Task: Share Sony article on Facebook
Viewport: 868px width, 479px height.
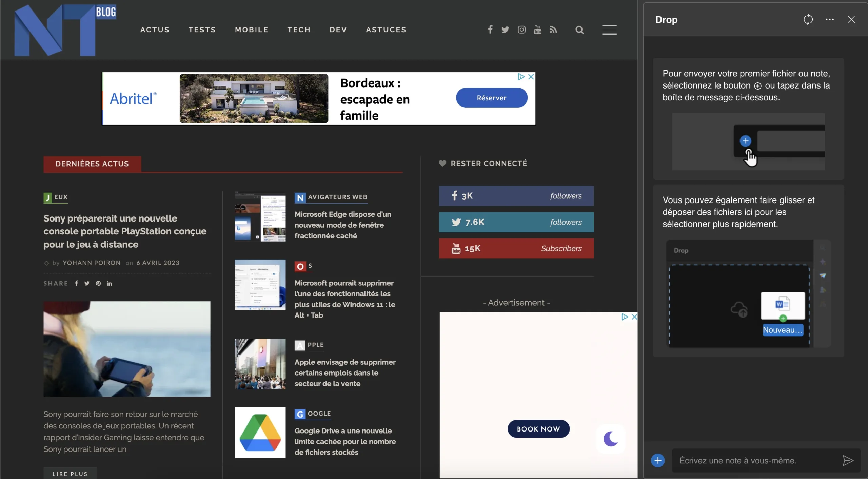Action: click(76, 283)
